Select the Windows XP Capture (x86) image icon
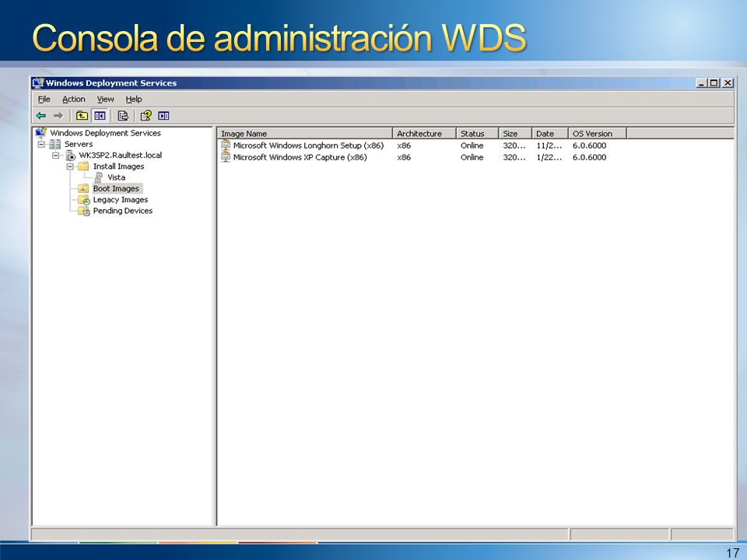This screenshot has width=747, height=560. tap(226, 157)
